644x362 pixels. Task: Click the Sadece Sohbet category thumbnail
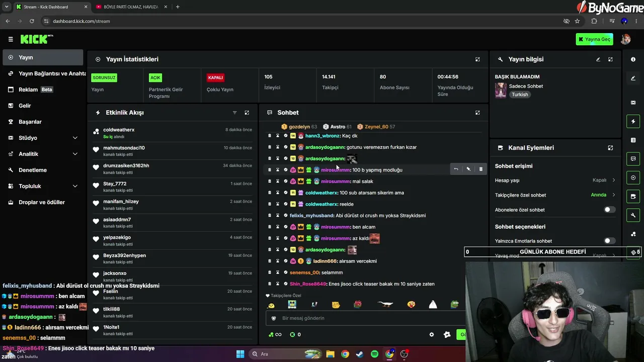pyautogui.click(x=501, y=90)
